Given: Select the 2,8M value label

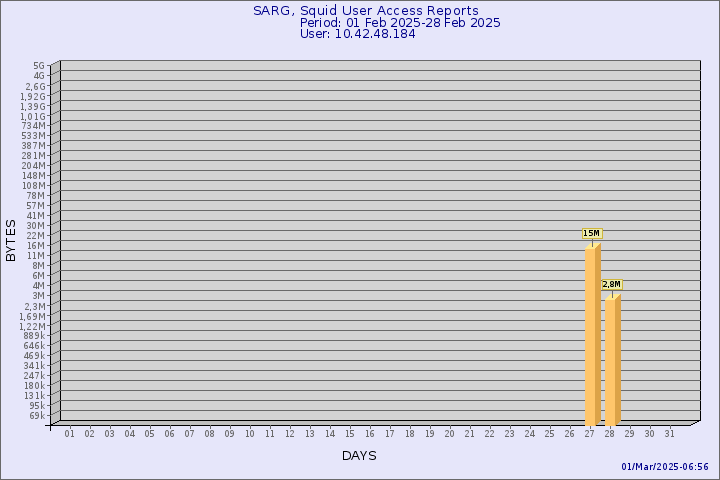Looking at the screenshot, I should coord(611,285).
